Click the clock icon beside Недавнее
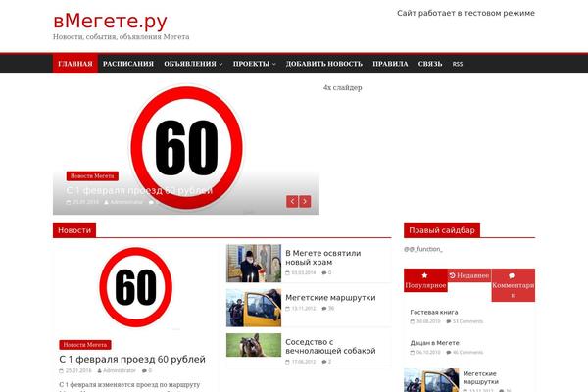The height and width of the screenshot is (392, 588). pyautogui.click(x=452, y=275)
